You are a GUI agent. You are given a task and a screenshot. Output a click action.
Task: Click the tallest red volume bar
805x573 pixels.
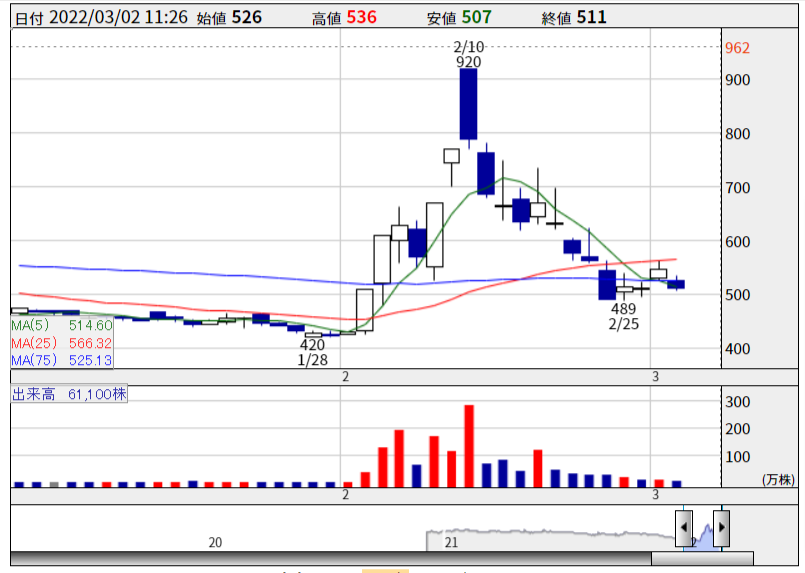[x=469, y=446]
